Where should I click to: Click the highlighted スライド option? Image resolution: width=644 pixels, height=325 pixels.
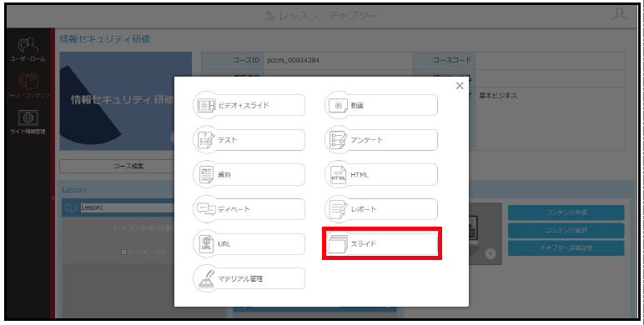point(381,244)
